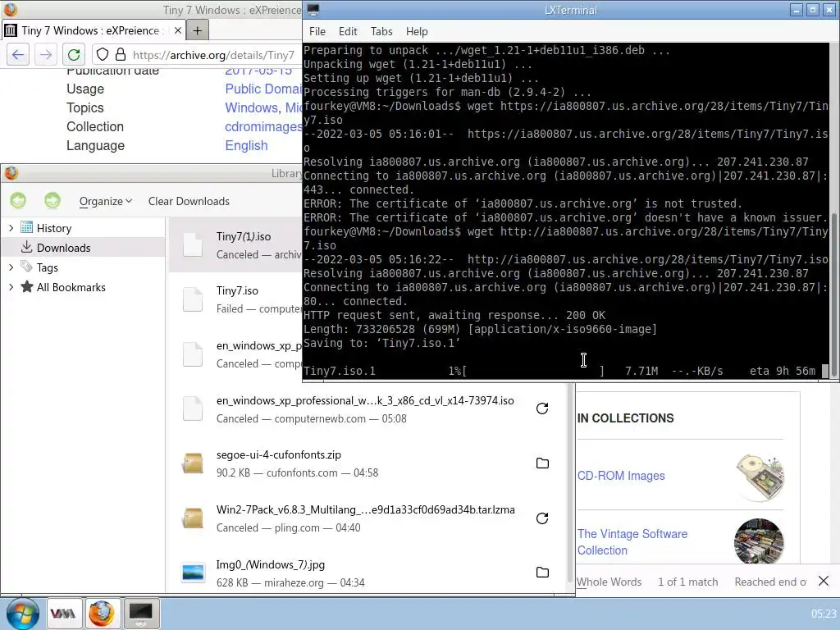Click the Firefox taskbar icon
This screenshot has height=630, width=840.
pyautogui.click(x=101, y=614)
